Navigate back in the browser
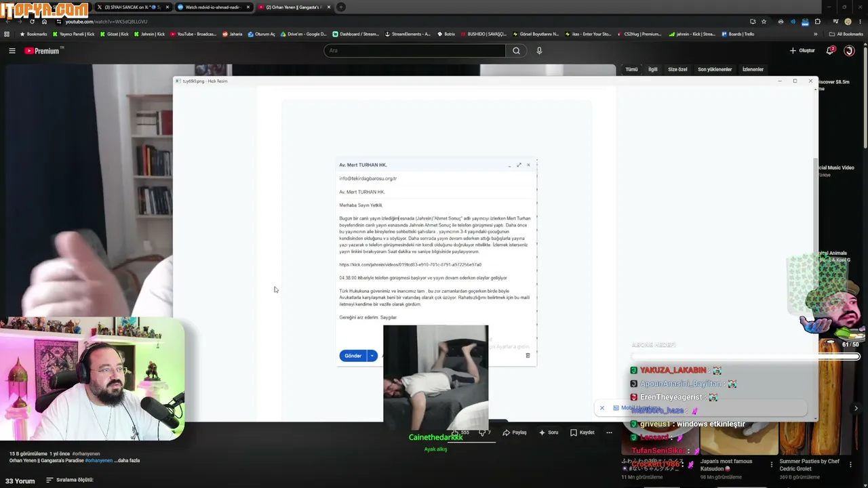The width and height of the screenshot is (868, 488). (x=7, y=22)
